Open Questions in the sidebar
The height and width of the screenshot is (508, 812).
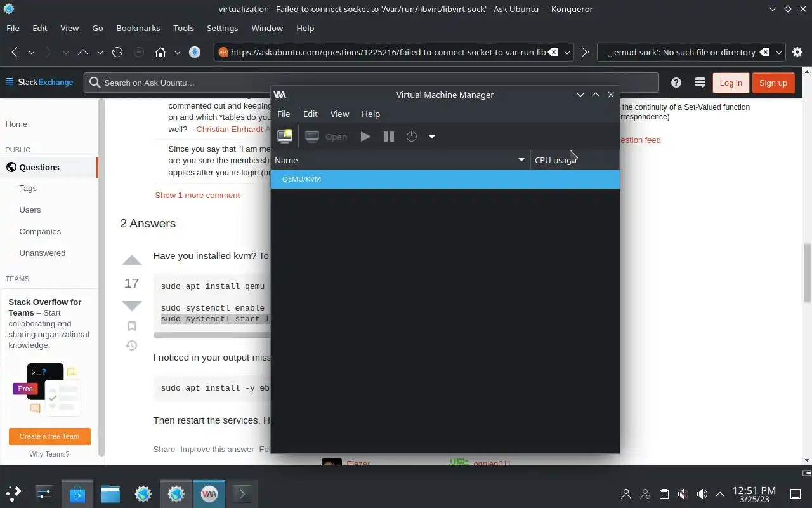[x=39, y=167]
